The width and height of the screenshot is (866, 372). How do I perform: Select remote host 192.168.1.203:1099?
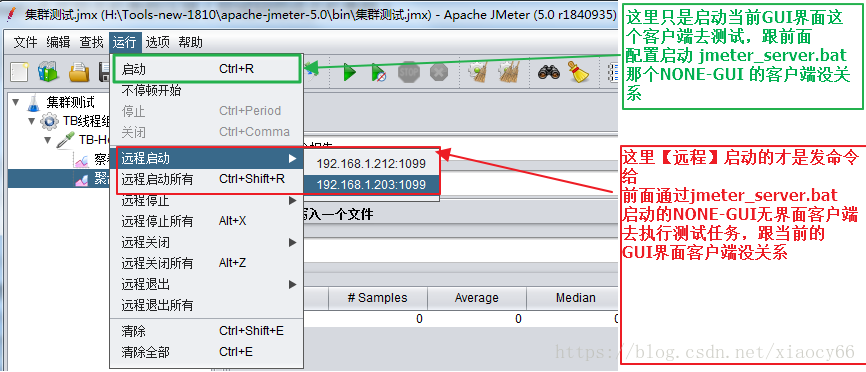[371, 184]
